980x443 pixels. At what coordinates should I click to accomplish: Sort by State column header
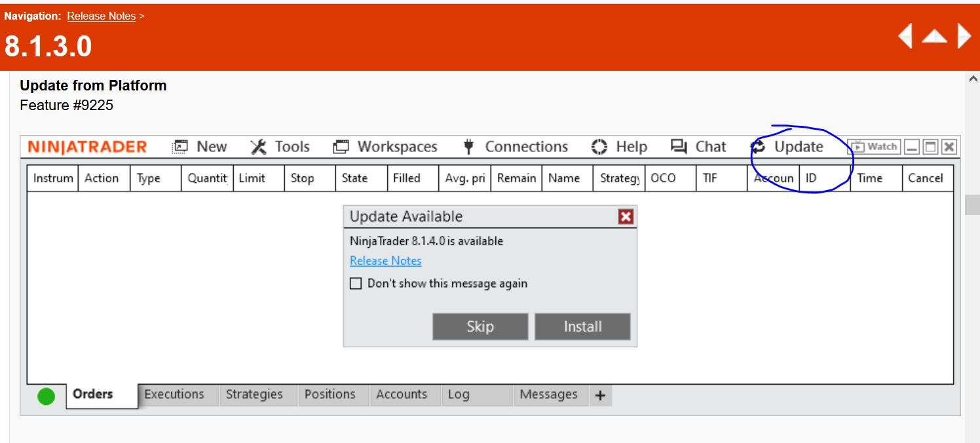(x=361, y=178)
